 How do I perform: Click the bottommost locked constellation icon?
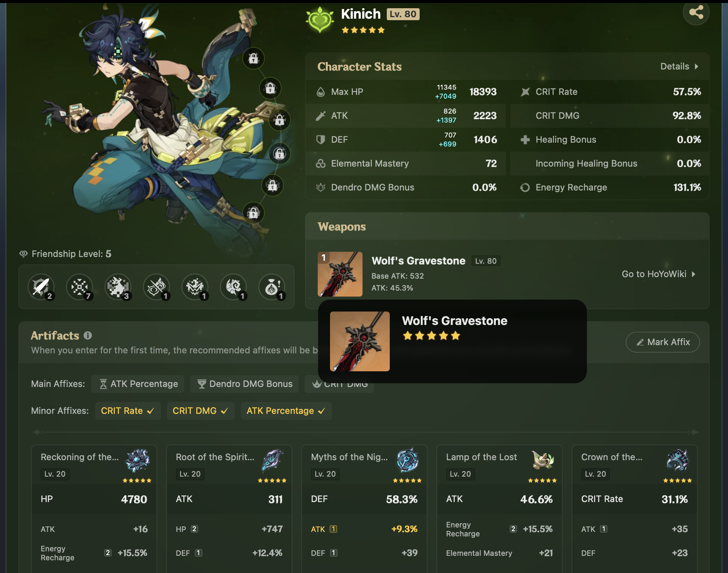point(253,213)
